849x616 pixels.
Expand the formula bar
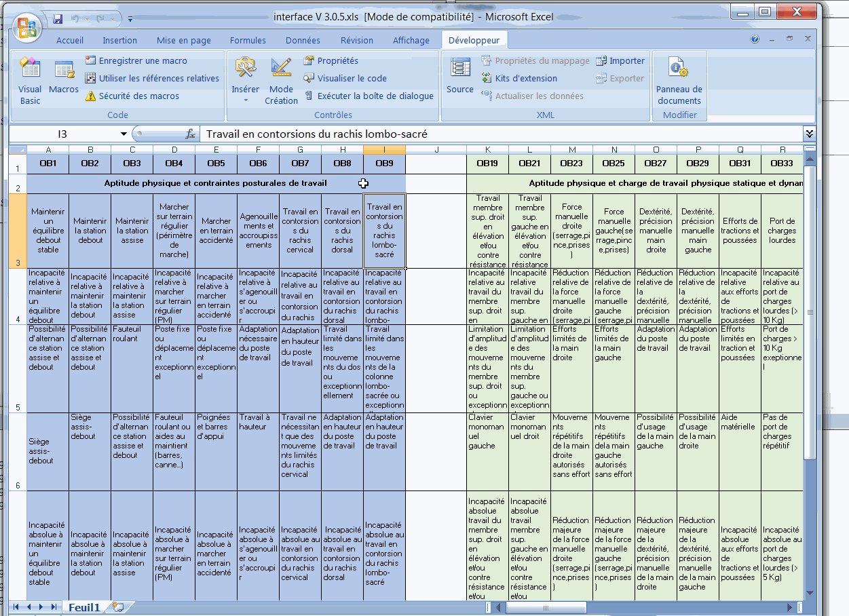coord(809,134)
